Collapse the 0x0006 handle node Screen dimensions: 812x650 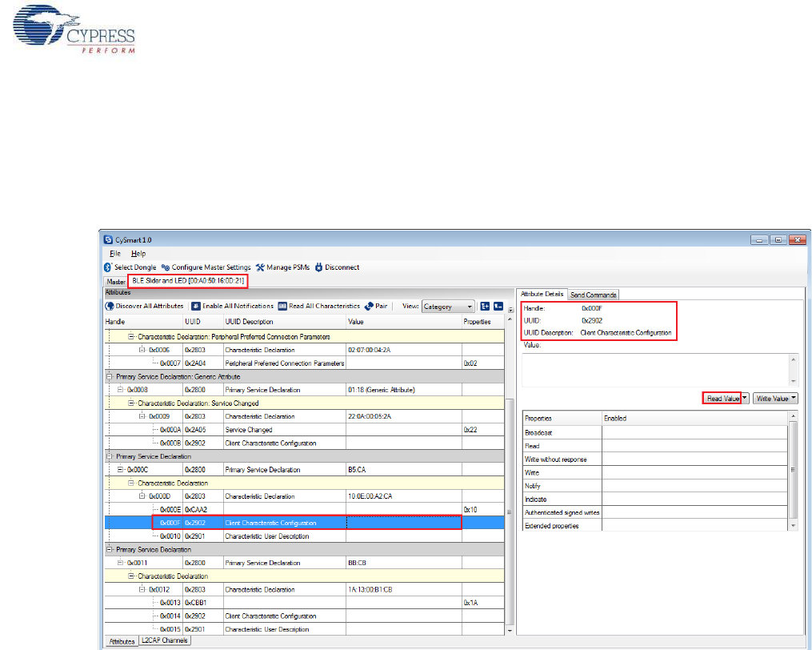pyautogui.click(x=142, y=350)
